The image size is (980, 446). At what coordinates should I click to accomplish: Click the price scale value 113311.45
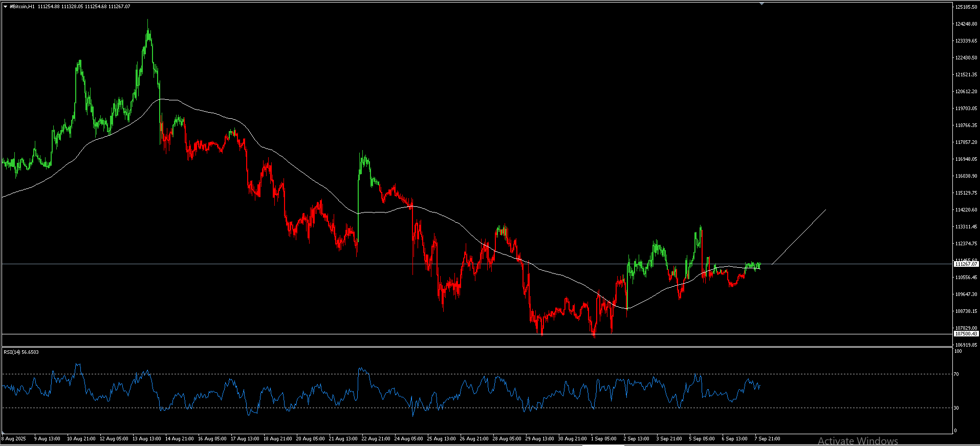[x=966, y=227]
